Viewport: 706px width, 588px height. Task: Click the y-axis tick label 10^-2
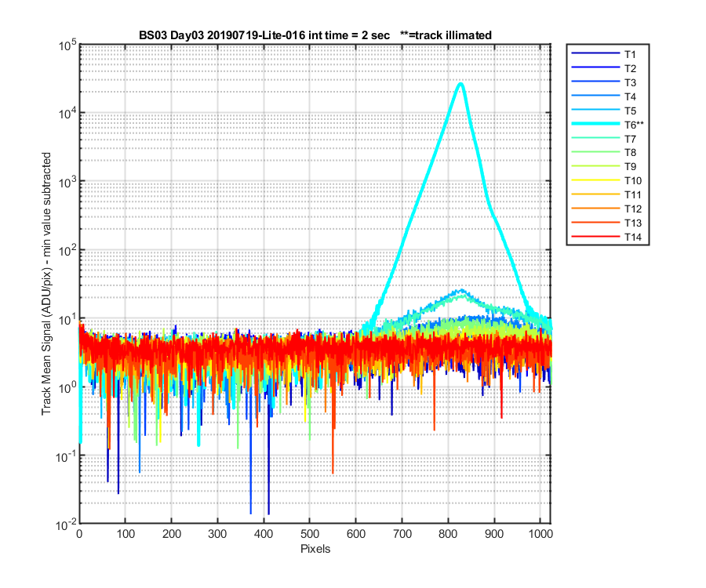click(x=66, y=524)
